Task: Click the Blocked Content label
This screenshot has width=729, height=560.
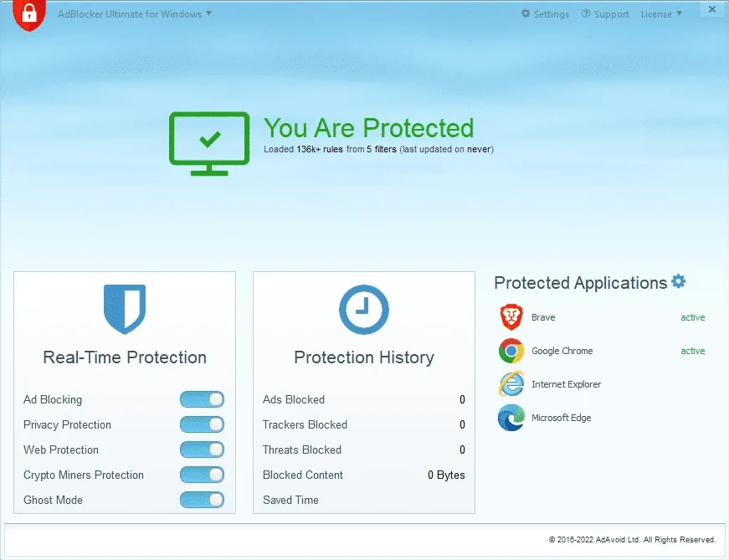Action: (303, 475)
